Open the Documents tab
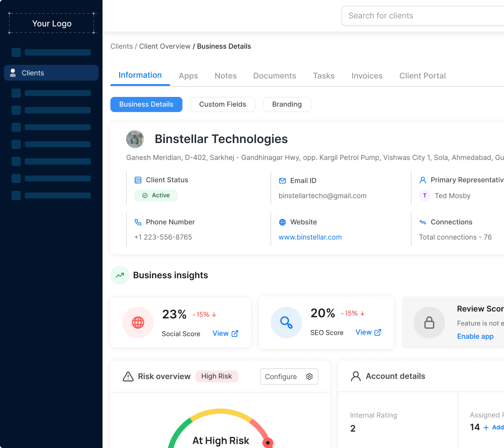The image size is (504, 448). 274,76
